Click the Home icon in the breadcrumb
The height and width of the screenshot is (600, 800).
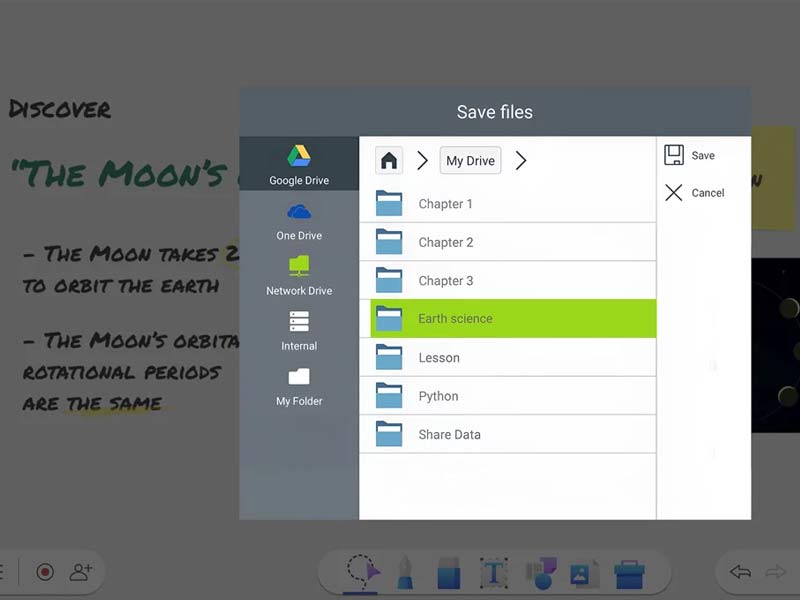[389, 160]
